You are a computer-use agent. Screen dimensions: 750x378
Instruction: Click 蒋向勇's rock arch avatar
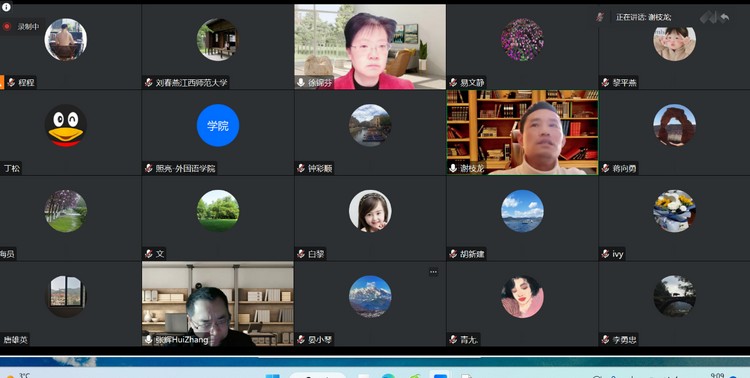(674, 125)
